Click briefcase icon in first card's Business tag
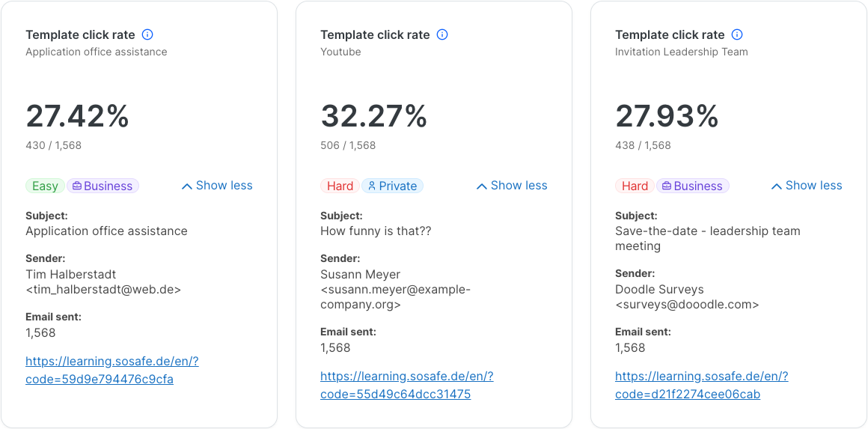868x429 pixels. [x=76, y=186]
